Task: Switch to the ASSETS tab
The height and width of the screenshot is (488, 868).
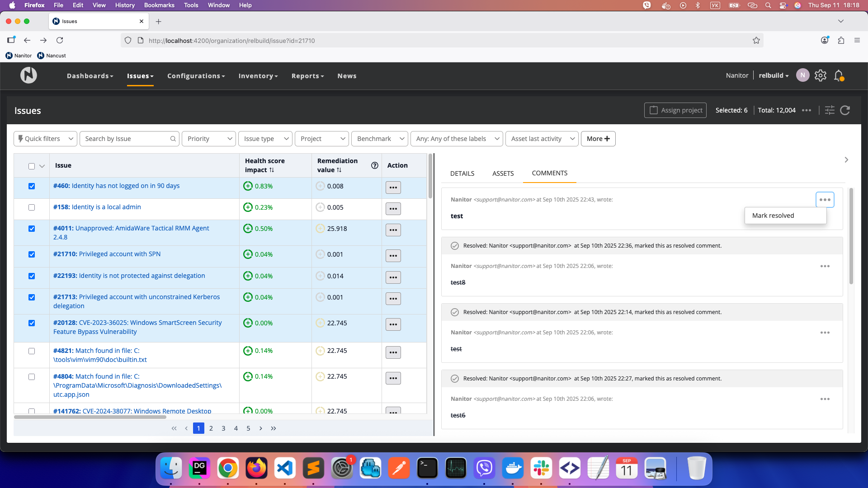Action: pyautogui.click(x=503, y=174)
